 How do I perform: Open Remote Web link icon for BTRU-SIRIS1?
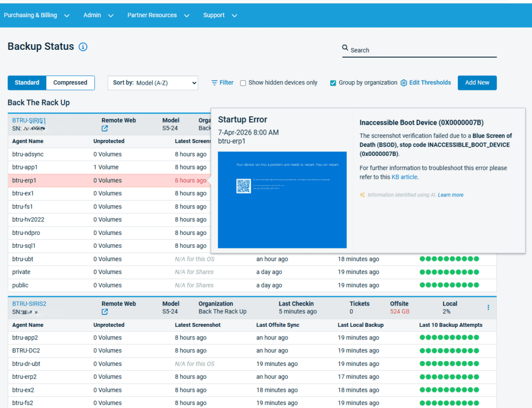pos(105,128)
